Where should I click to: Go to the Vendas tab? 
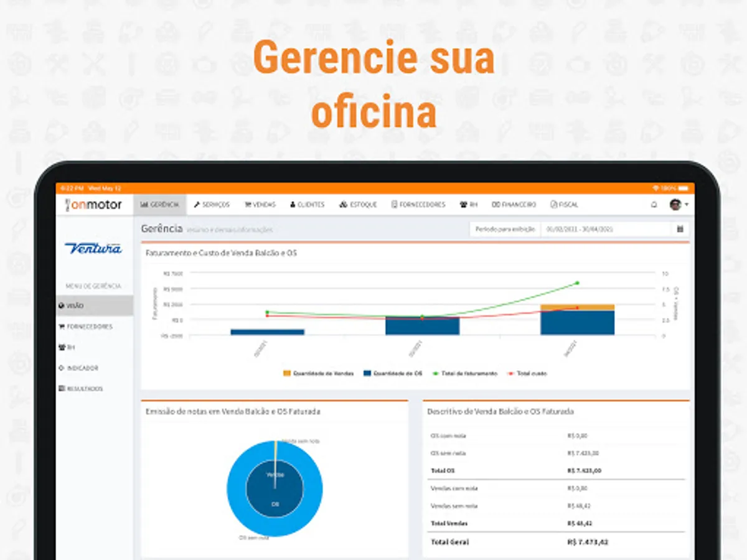[260, 205]
